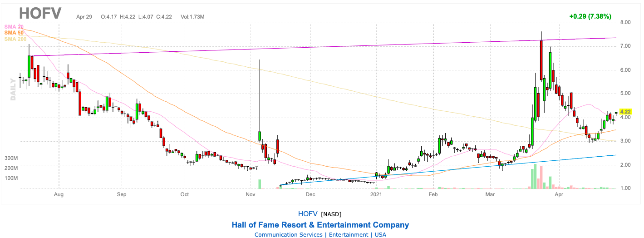Click the 3.00 price axis label

625,141
